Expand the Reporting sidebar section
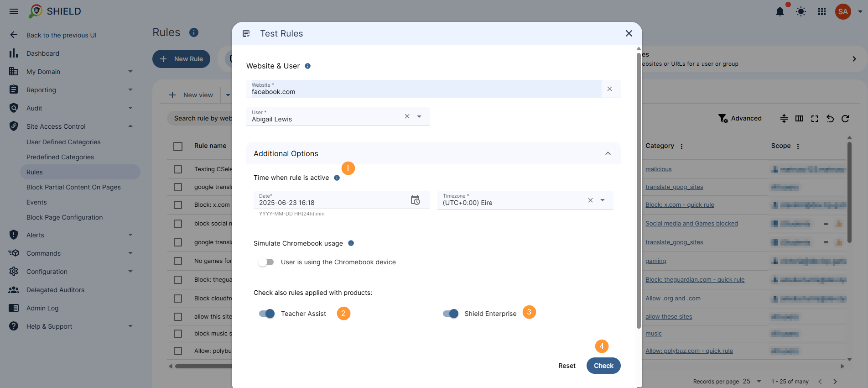The width and height of the screenshot is (868, 388). pyautogui.click(x=130, y=90)
